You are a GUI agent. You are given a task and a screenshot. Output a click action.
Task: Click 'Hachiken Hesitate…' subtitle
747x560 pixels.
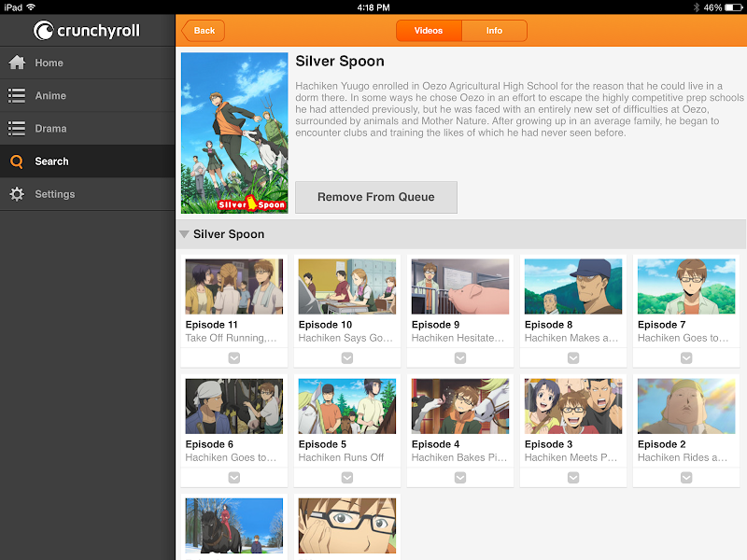[458, 338]
